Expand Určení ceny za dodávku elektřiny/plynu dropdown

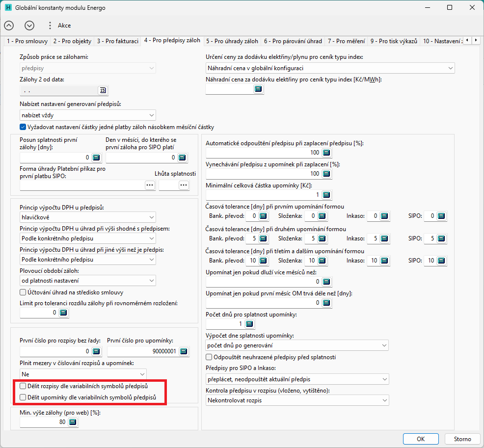[x=330, y=68]
